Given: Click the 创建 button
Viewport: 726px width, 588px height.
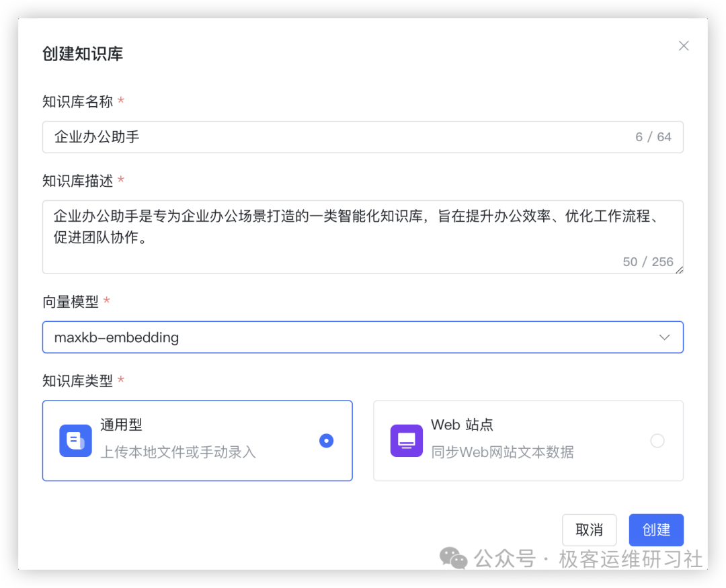Looking at the screenshot, I should (x=656, y=530).
